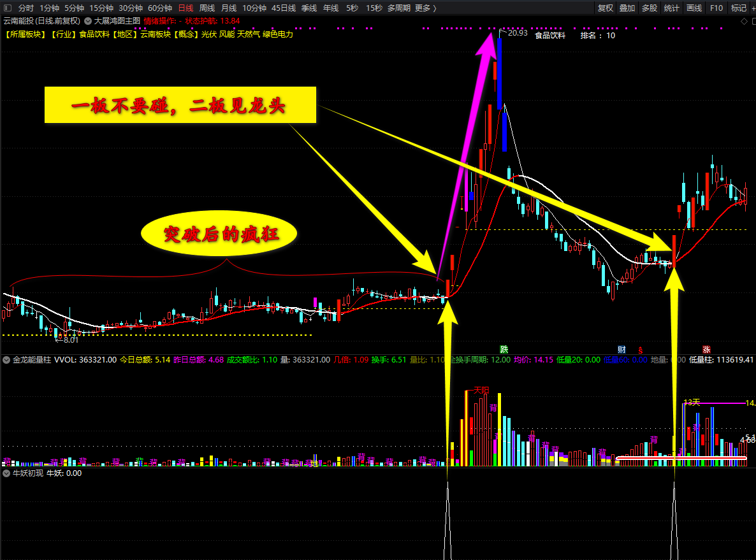
Task: Switch to the 分时 intraday chart
Action: click(26, 8)
